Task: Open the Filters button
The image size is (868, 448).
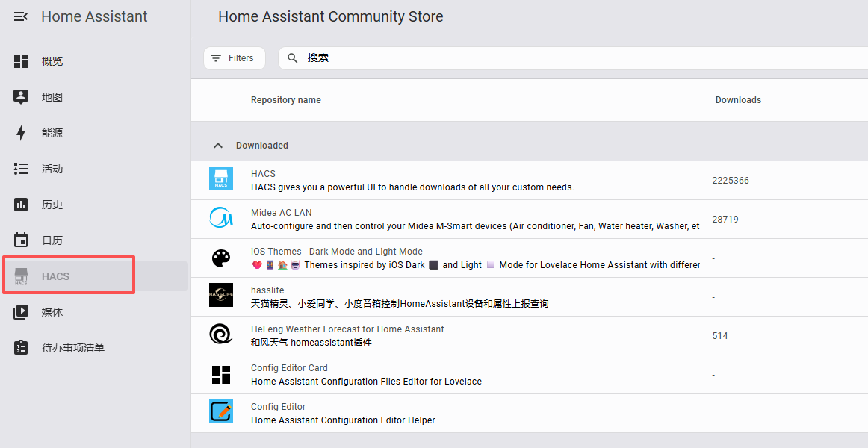Action: click(234, 58)
